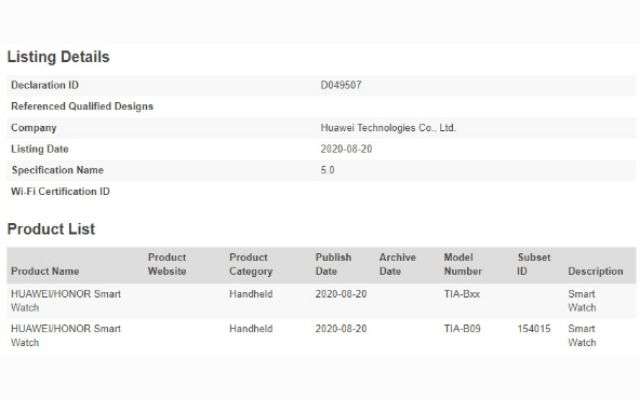Image resolution: width=640 pixels, height=400 pixels.
Task: Click the Model Number column header
Action: 462,264
